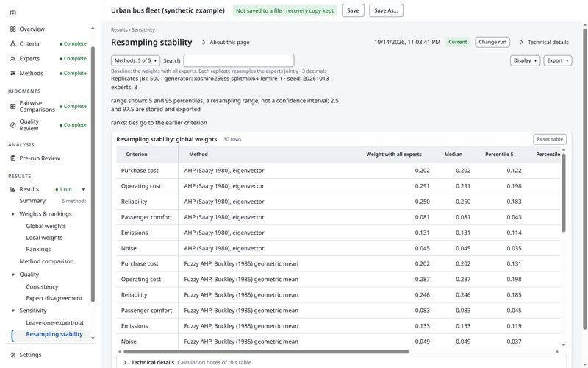Click the Methods list icon

pos(13,73)
